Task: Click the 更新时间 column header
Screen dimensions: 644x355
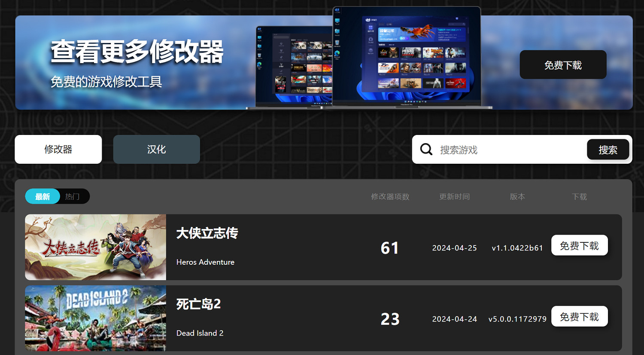Action: tap(454, 196)
